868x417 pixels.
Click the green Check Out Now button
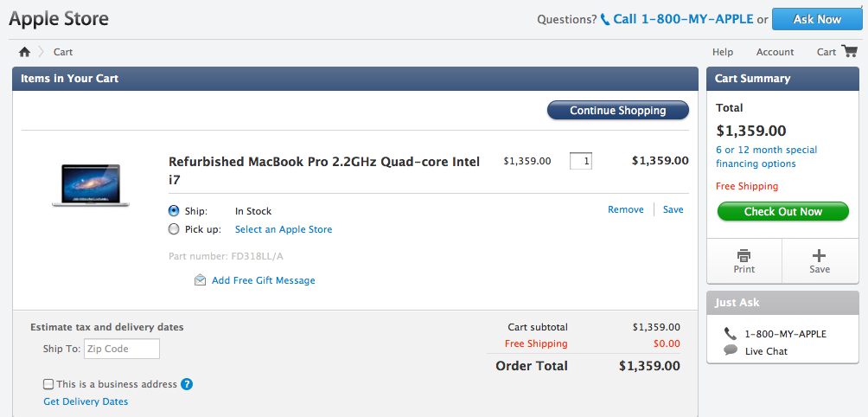click(783, 212)
